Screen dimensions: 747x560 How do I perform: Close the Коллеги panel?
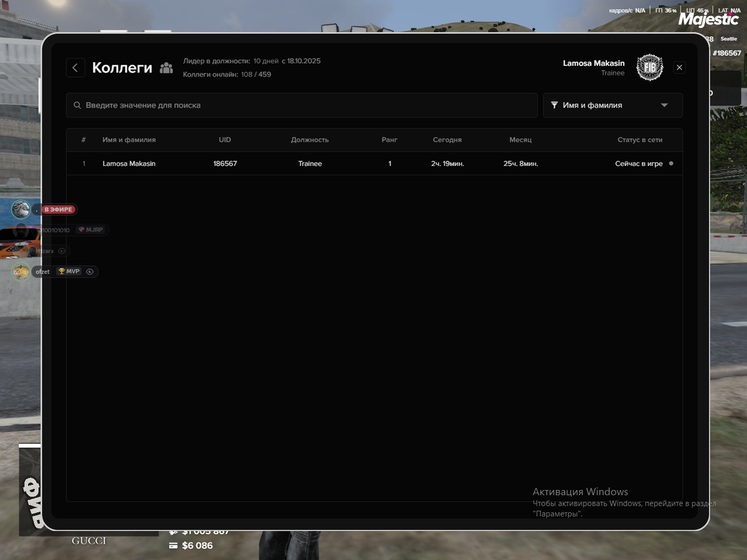679,67
